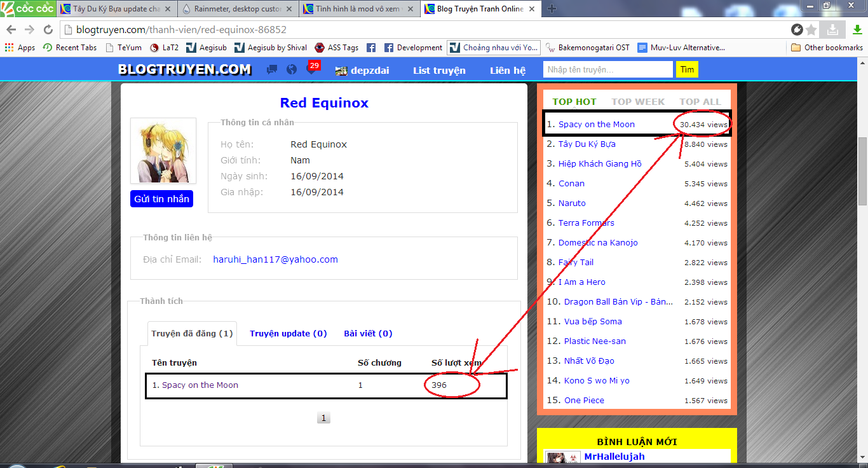Open Dragon Ball Bản Vip in top list

pyautogui.click(x=618, y=302)
